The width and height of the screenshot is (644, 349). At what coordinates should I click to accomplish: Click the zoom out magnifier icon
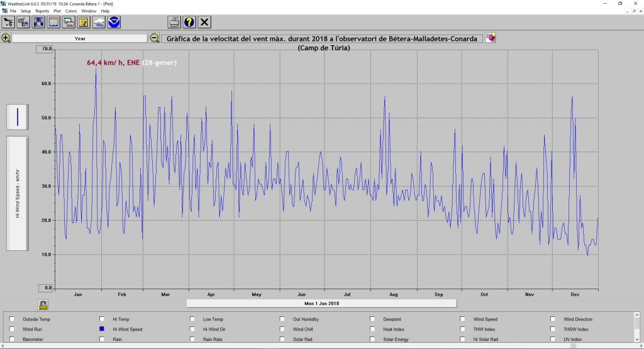[154, 38]
